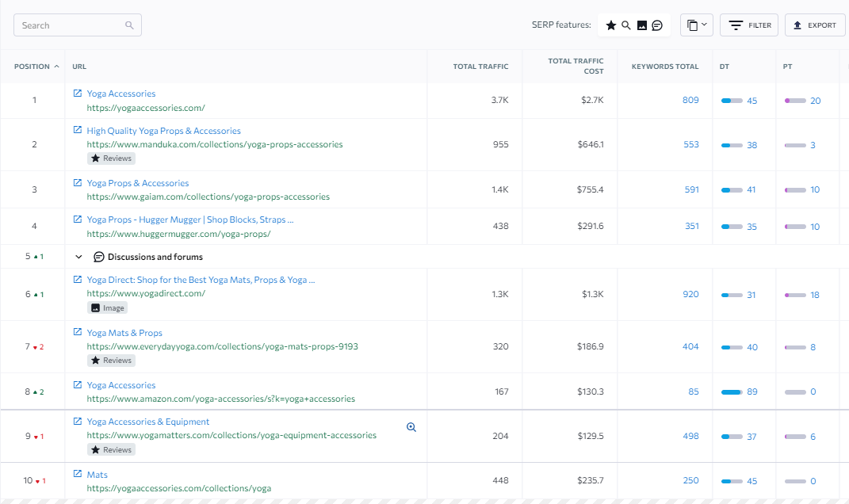Click DT value 41 for Gaiam
This screenshot has height=504, width=849.
point(751,190)
